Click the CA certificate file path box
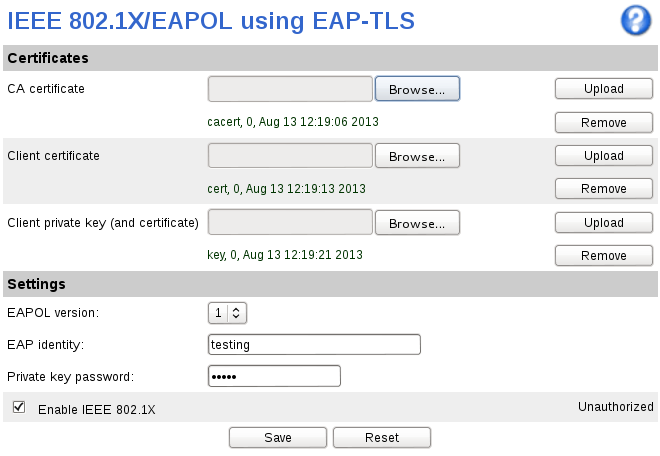Screen dimensions: 660x456 click(290, 89)
